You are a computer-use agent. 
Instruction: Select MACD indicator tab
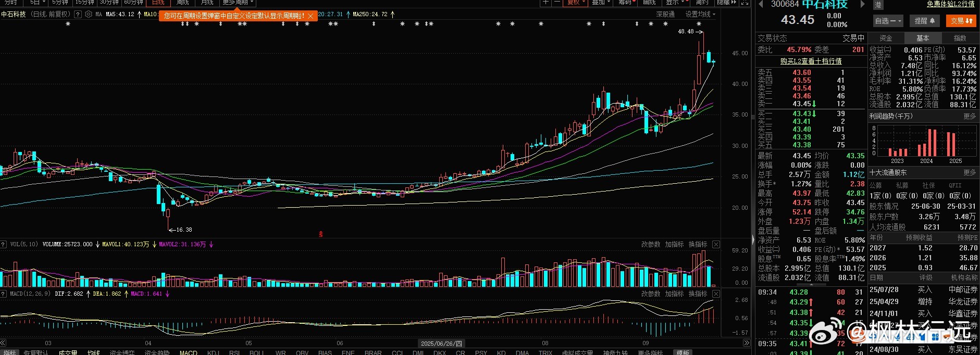[189, 352]
